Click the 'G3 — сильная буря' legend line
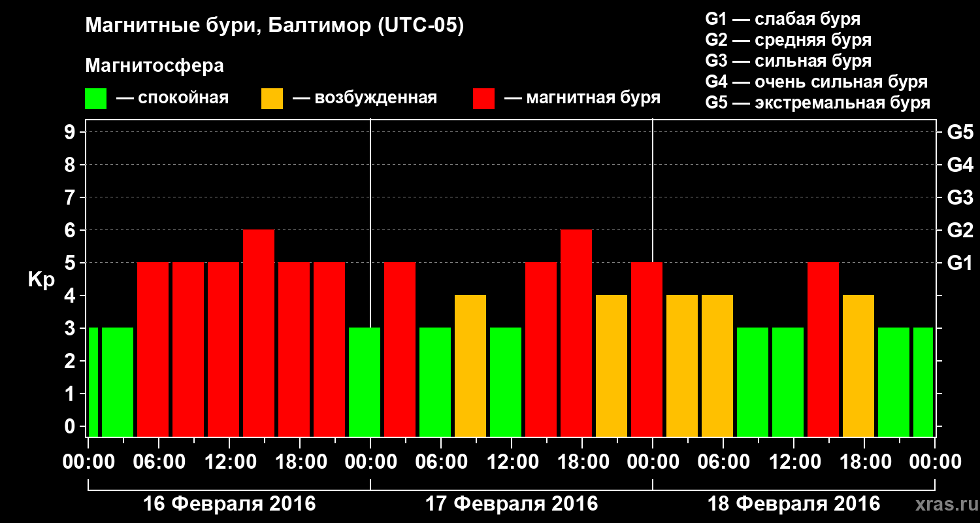The height and width of the screenshot is (523, 980). pyautogui.click(x=788, y=61)
